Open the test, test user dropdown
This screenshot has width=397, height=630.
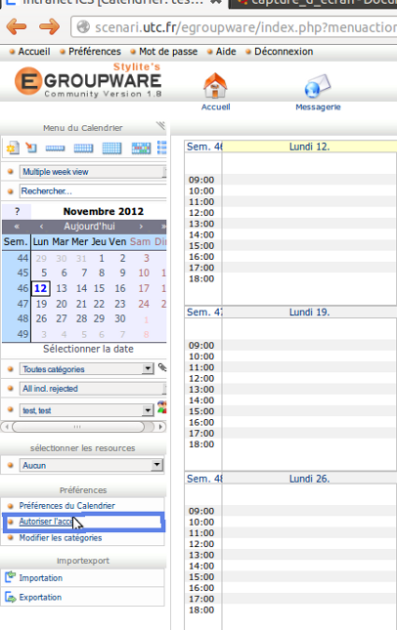pos(86,410)
